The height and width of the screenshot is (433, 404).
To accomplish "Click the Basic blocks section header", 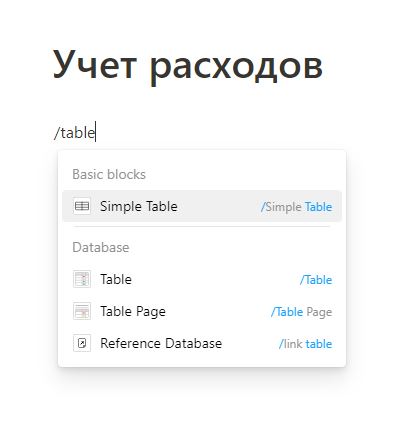I will point(109,174).
